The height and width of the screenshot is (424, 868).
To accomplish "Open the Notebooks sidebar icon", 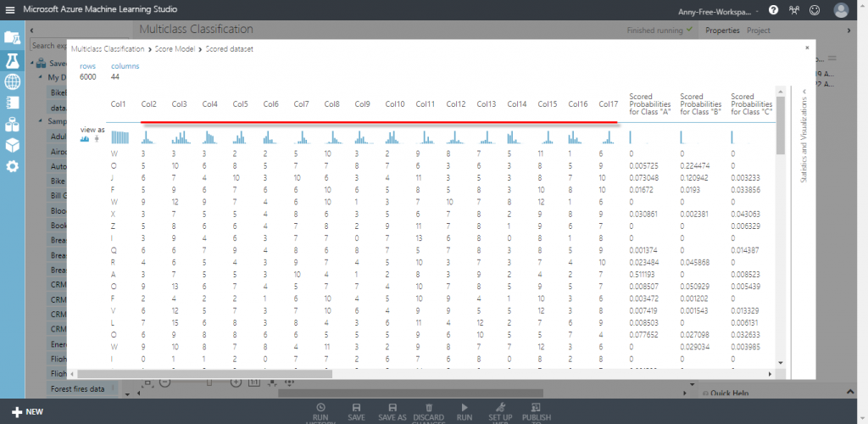I will click(x=12, y=103).
